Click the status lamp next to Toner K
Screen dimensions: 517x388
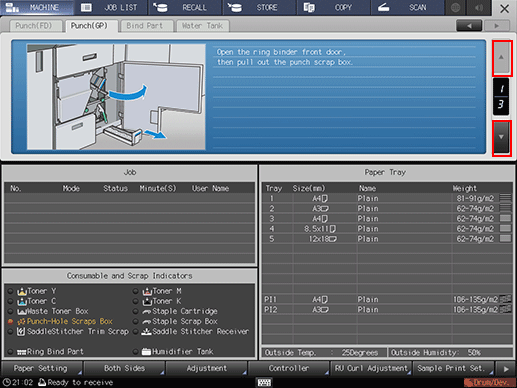(135, 301)
